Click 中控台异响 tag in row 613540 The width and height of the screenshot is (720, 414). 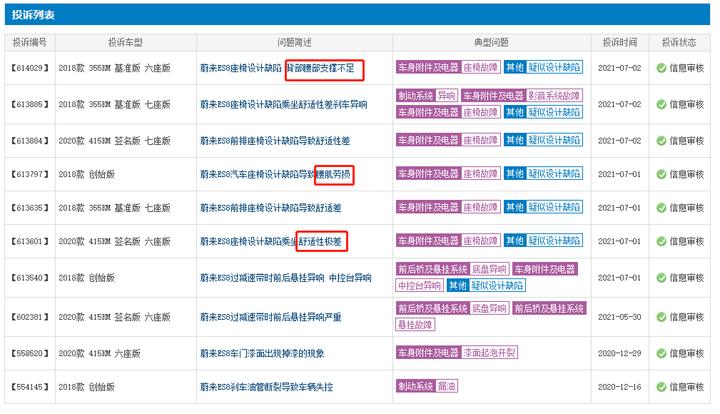pyautogui.click(x=419, y=285)
